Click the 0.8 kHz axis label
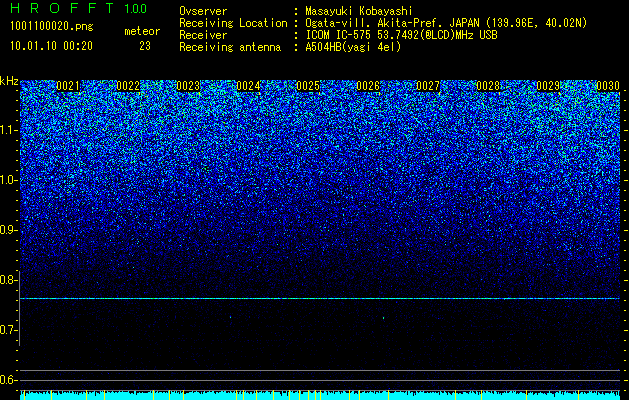Image resolution: width=629 pixels, height=400 pixels. click(x=9, y=280)
